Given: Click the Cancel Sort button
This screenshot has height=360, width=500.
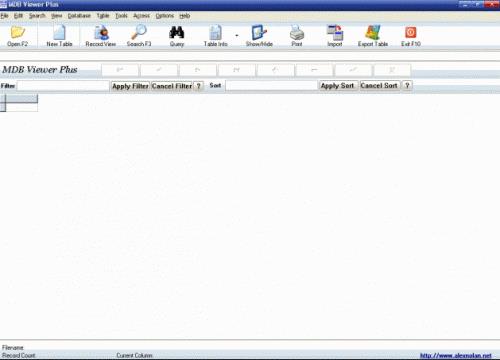Looking at the screenshot, I should [x=379, y=86].
